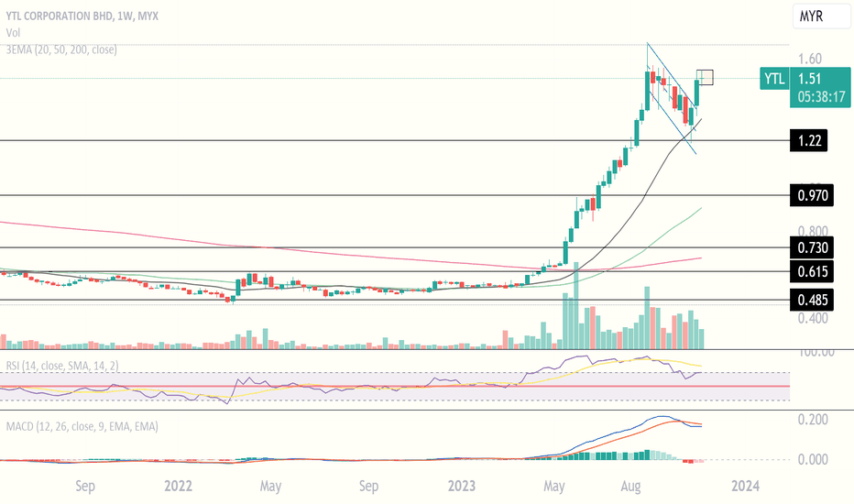
Task: Click the May label just after 2022
Action: (270, 486)
